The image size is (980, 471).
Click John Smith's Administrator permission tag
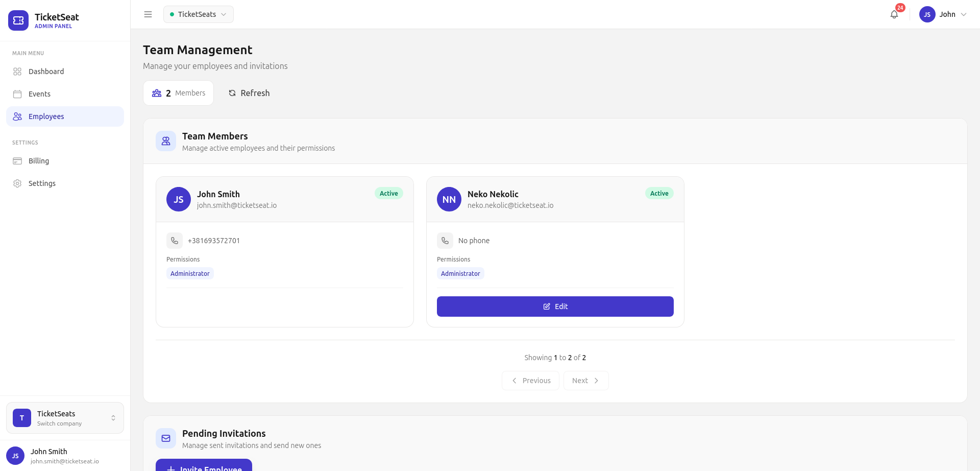[190, 273]
